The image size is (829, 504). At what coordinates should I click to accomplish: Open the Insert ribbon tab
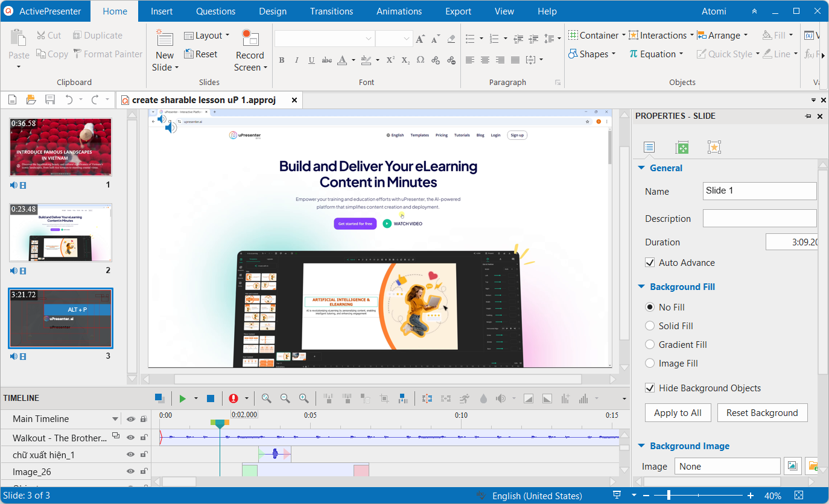tap(162, 11)
